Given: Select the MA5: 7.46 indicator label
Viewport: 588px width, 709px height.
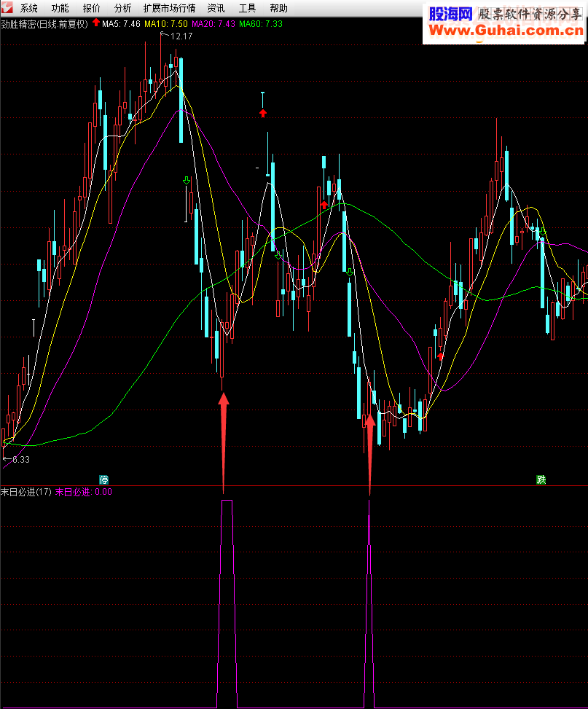Looking at the screenshot, I should click(x=121, y=24).
